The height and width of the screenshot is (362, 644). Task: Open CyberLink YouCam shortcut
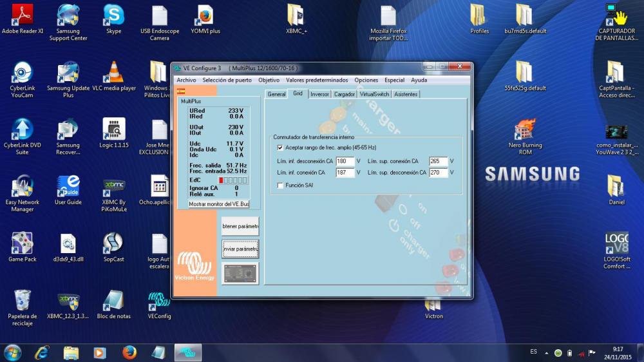click(22, 80)
